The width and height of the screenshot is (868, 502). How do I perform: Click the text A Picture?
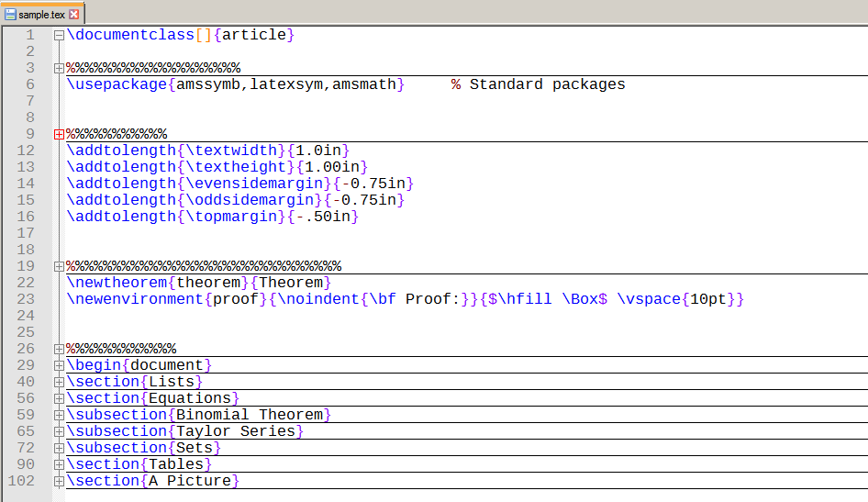pyautogui.click(x=190, y=481)
